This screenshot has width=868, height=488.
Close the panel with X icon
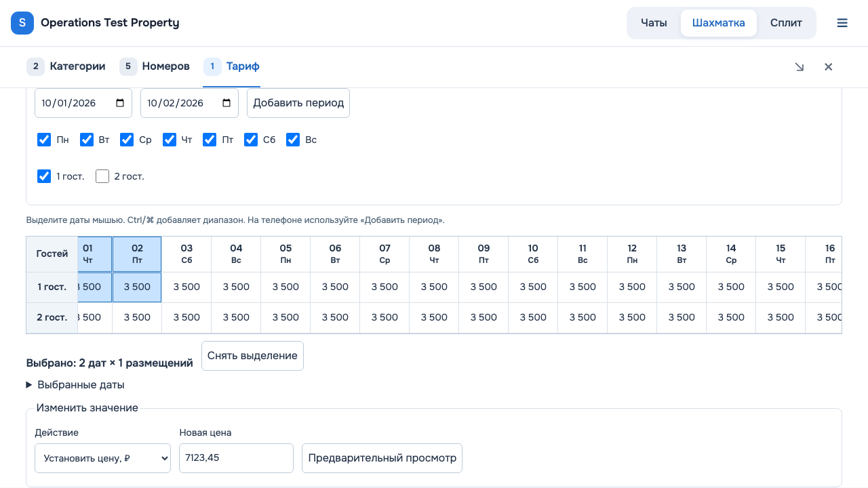[x=828, y=66]
